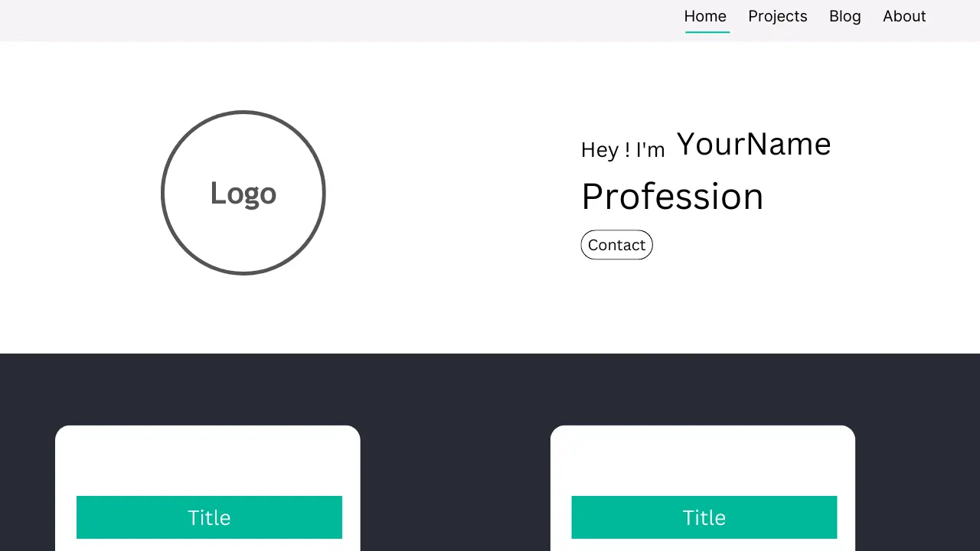The width and height of the screenshot is (980, 551).
Task: Open the About page
Action: (904, 16)
